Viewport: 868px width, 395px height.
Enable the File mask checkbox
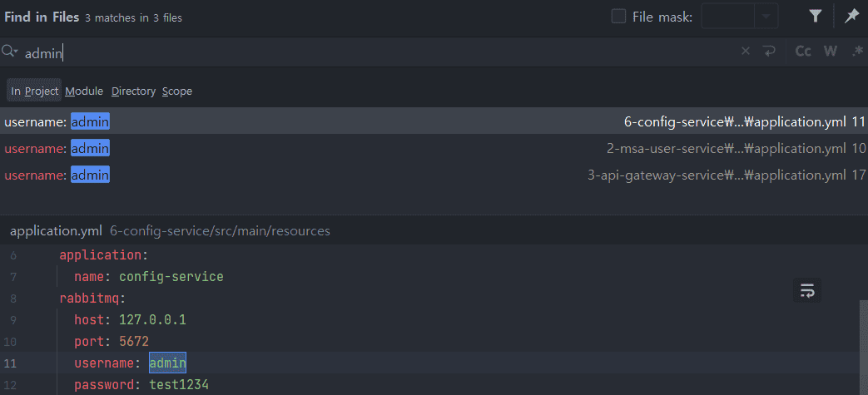pos(618,17)
